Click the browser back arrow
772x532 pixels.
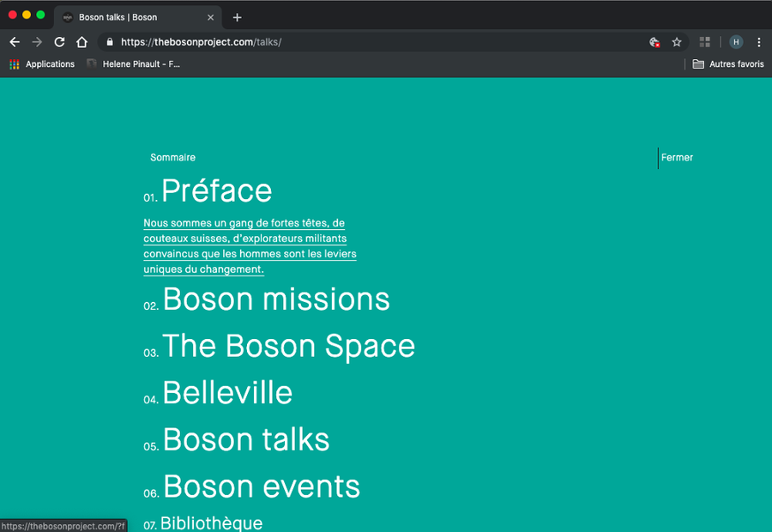[x=15, y=42]
